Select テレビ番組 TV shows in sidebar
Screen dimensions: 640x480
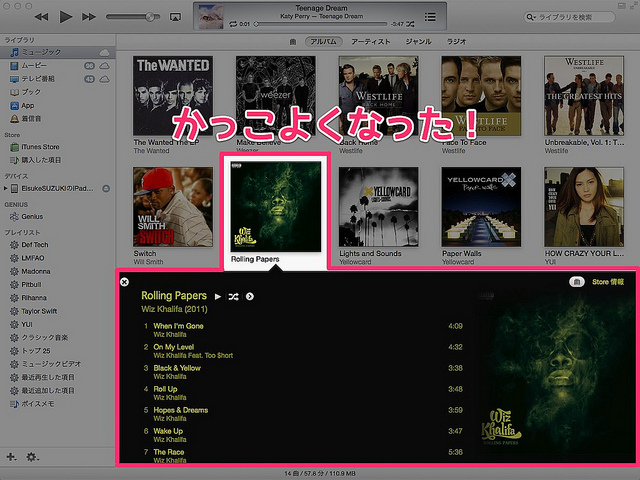[58, 79]
